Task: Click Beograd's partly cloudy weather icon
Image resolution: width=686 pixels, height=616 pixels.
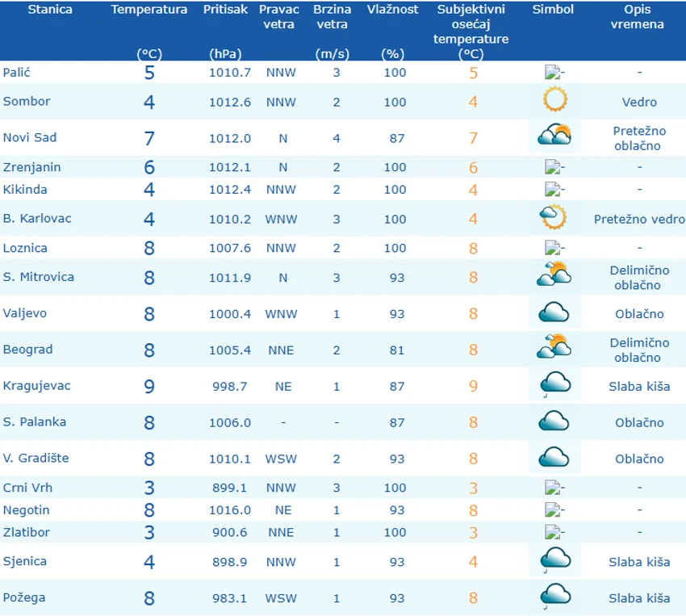Action: tap(554, 348)
